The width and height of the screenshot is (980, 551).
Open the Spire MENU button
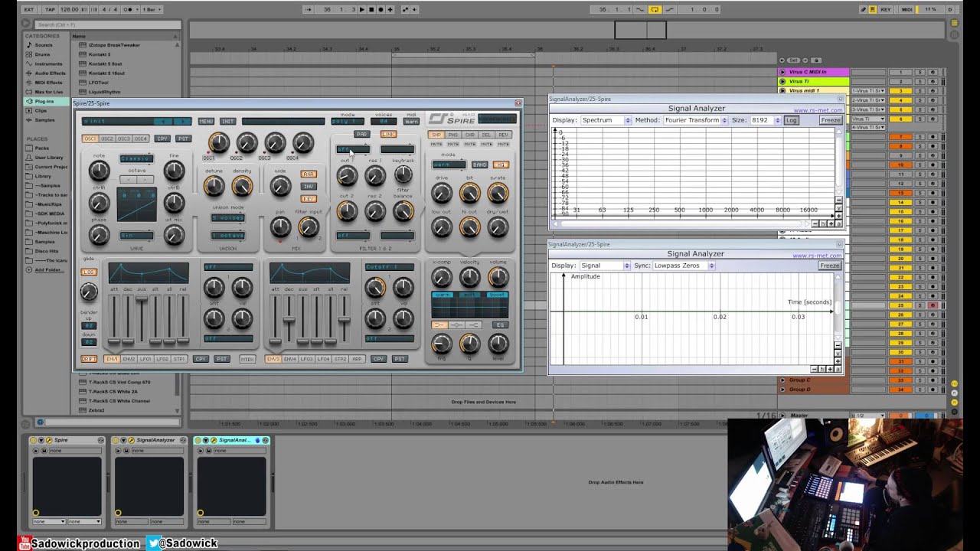[206, 121]
